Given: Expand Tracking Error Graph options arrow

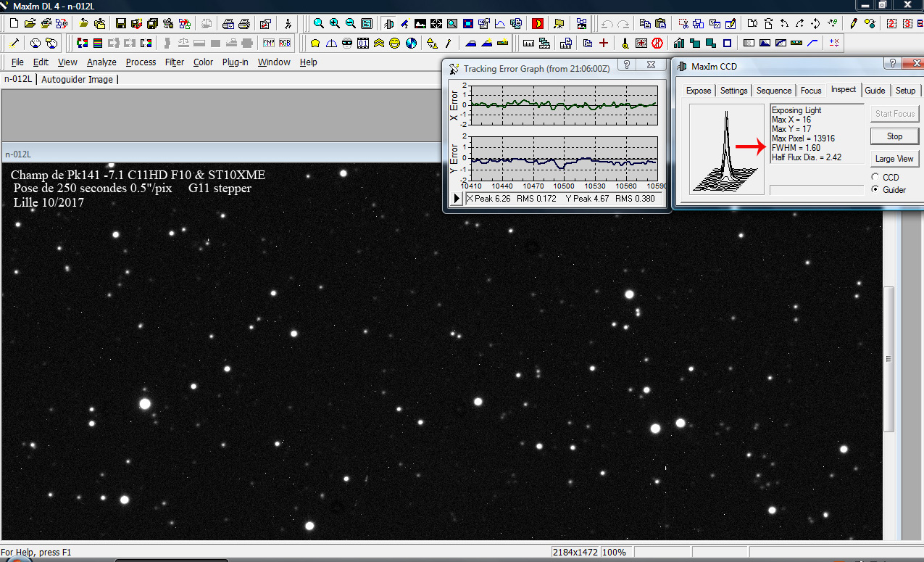Looking at the screenshot, I should pos(457,199).
